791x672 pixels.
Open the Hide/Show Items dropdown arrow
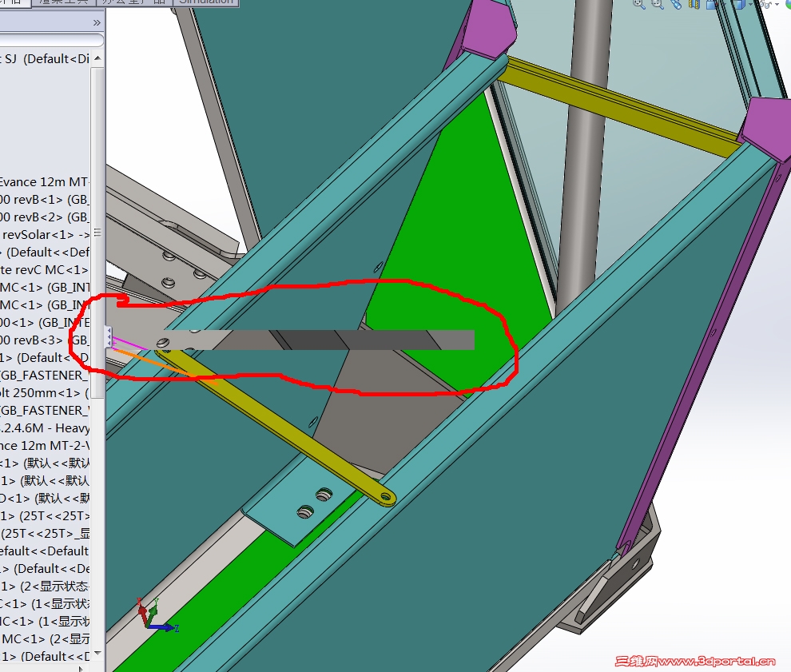point(777,4)
